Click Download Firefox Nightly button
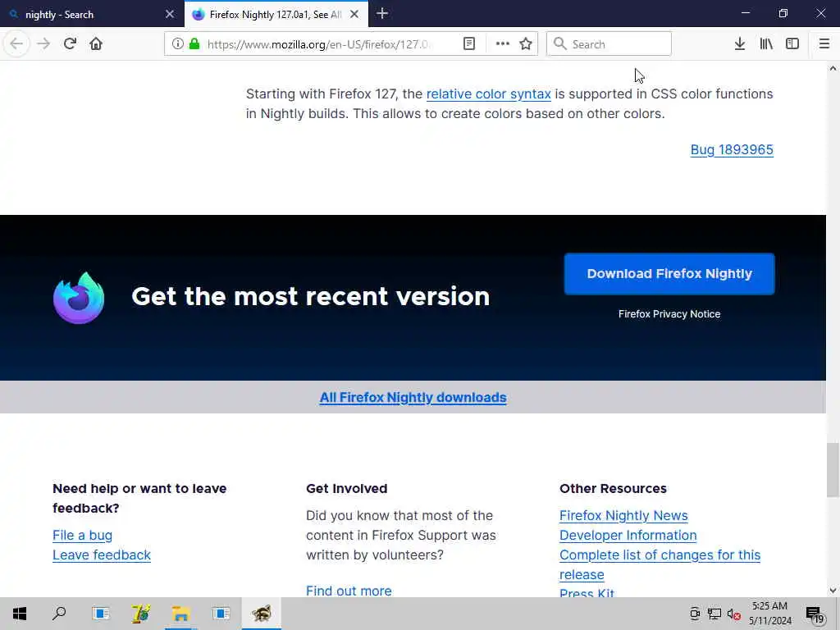Viewport: 840px width, 630px height. pos(669,274)
